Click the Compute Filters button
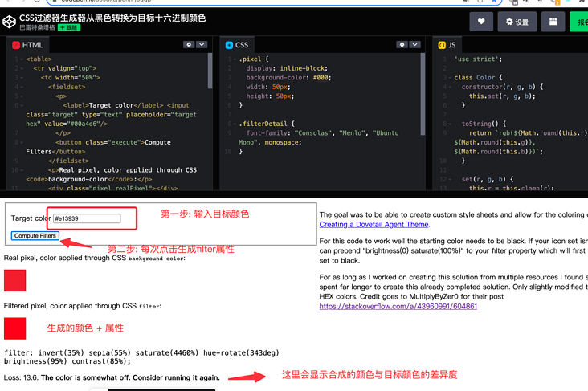The height and width of the screenshot is (391, 588). (x=35, y=236)
